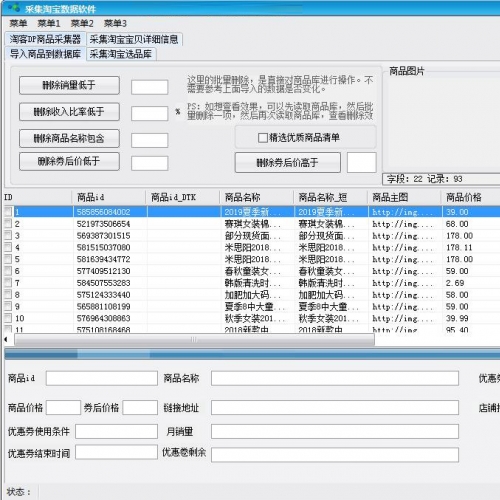Check the checkbox for row 8
The height and width of the screenshot is (500, 500).
click(x=8, y=294)
